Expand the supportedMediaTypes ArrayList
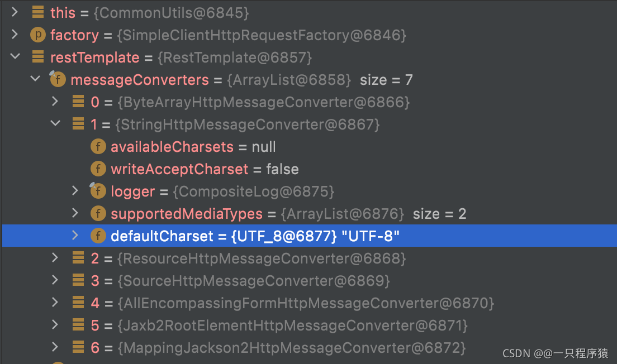Image resolution: width=617 pixels, height=364 pixels. point(75,213)
